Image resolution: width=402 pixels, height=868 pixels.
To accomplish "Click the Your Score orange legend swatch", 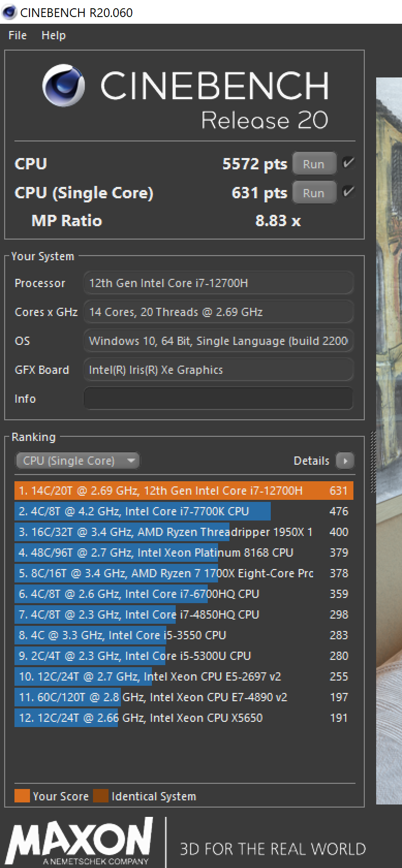I will point(22,796).
